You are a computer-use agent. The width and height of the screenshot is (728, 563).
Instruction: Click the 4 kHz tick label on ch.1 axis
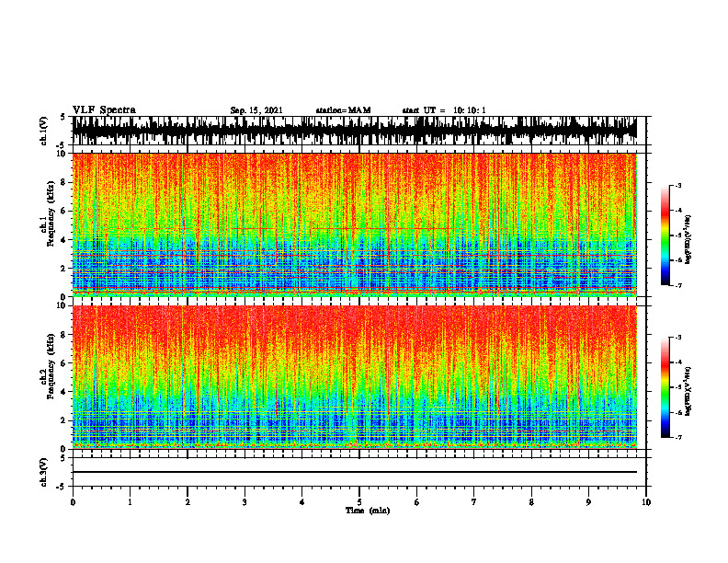pyautogui.click(x=64, y=240)
